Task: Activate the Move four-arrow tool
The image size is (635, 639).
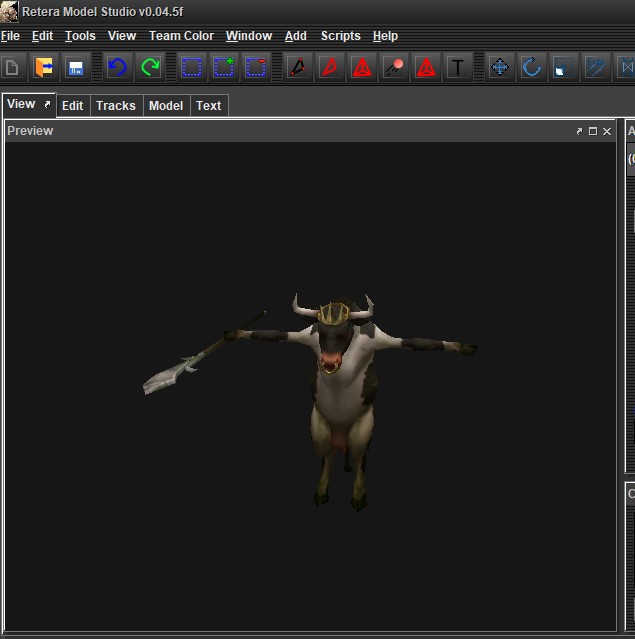Action: [x=500, y=67]
